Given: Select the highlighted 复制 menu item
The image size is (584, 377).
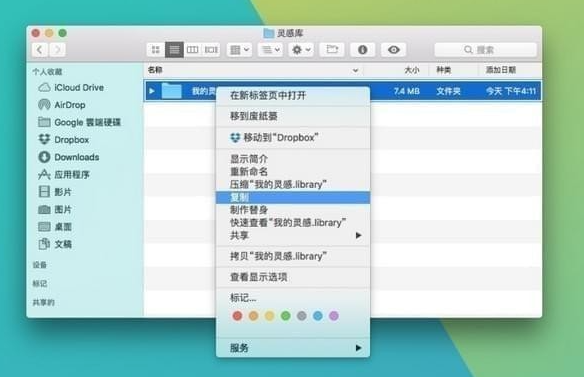Looking at the screenshot, I should (x=293, y=197).
